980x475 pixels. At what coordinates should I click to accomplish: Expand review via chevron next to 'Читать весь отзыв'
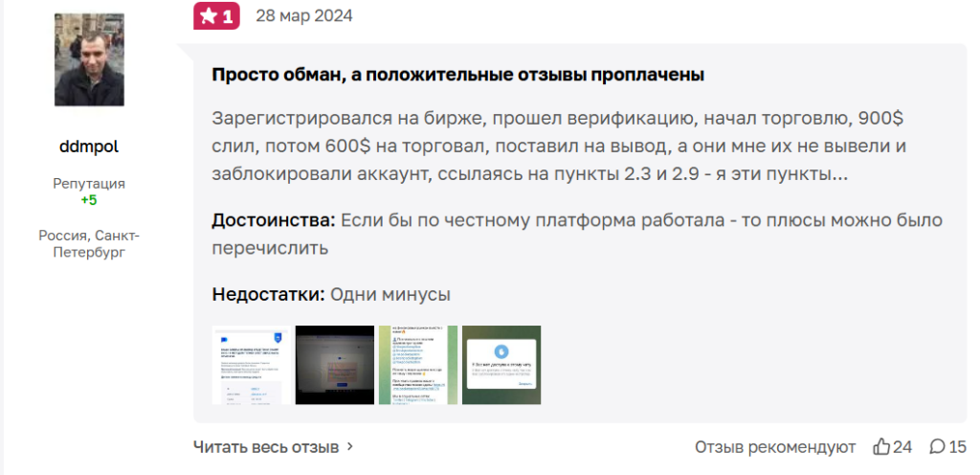pyautogui.click(x=350, y=447)
